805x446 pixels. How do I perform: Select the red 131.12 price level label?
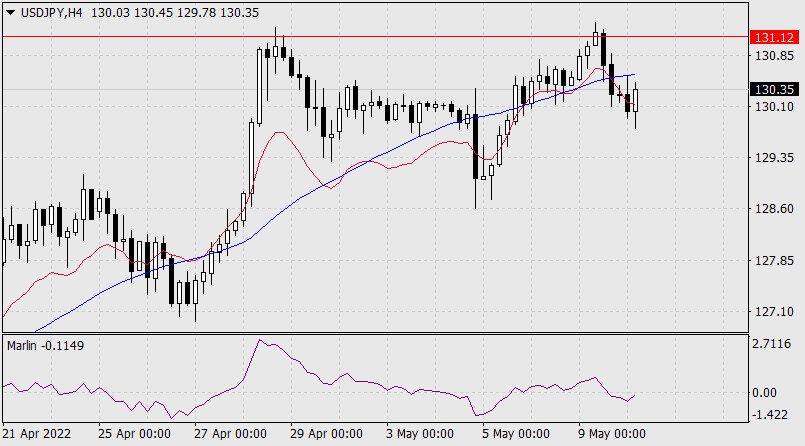coord(774,37)
